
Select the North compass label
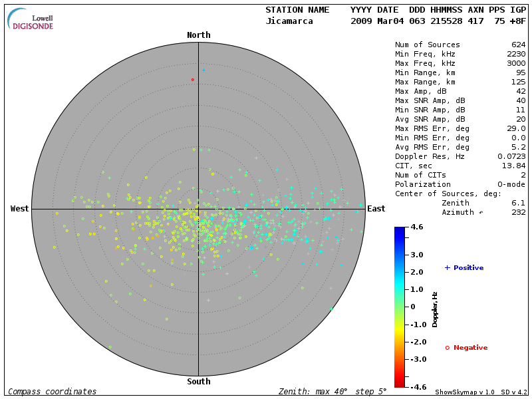[199, 35]
